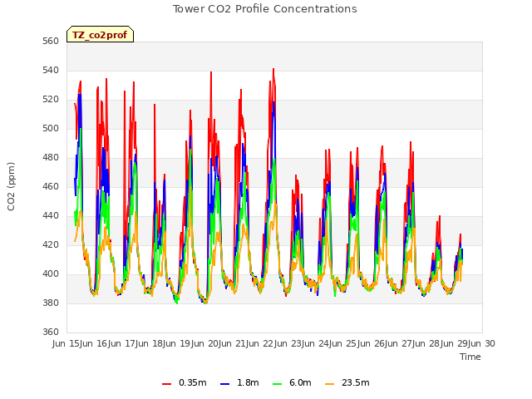Click the green 6.0m legend swatch
This screenshot has height=399, width=532.
(x=277, y=384)
